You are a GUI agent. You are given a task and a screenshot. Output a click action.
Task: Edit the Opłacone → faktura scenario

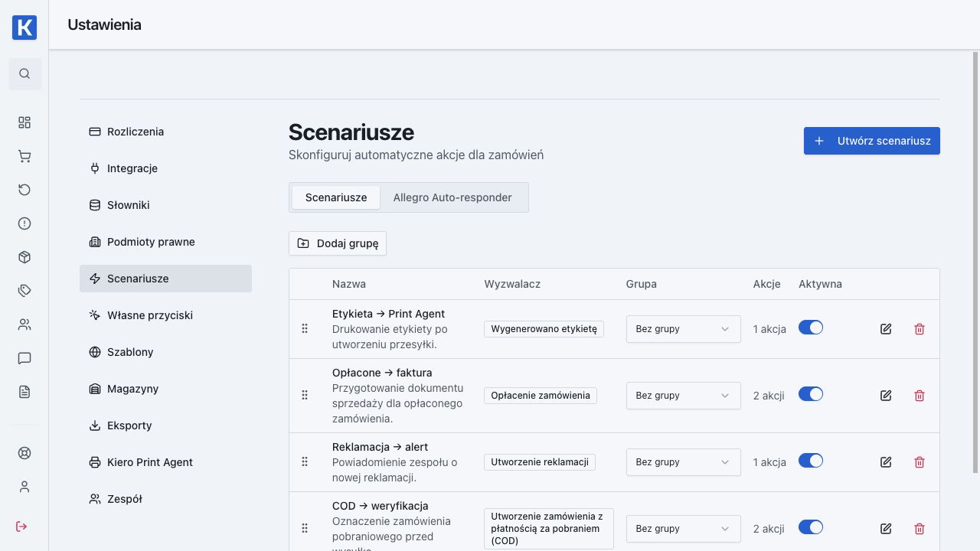pyautogui.click(x=886, y=396)
